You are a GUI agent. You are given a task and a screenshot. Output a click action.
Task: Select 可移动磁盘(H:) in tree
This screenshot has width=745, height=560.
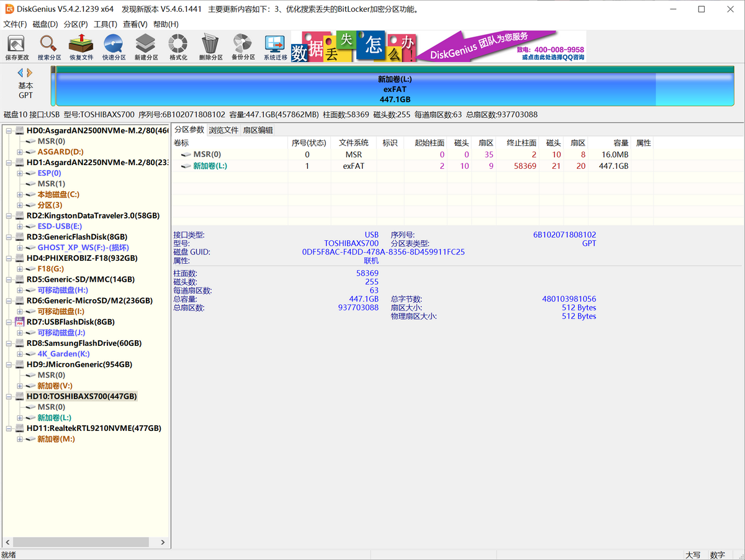pos(63,290)
